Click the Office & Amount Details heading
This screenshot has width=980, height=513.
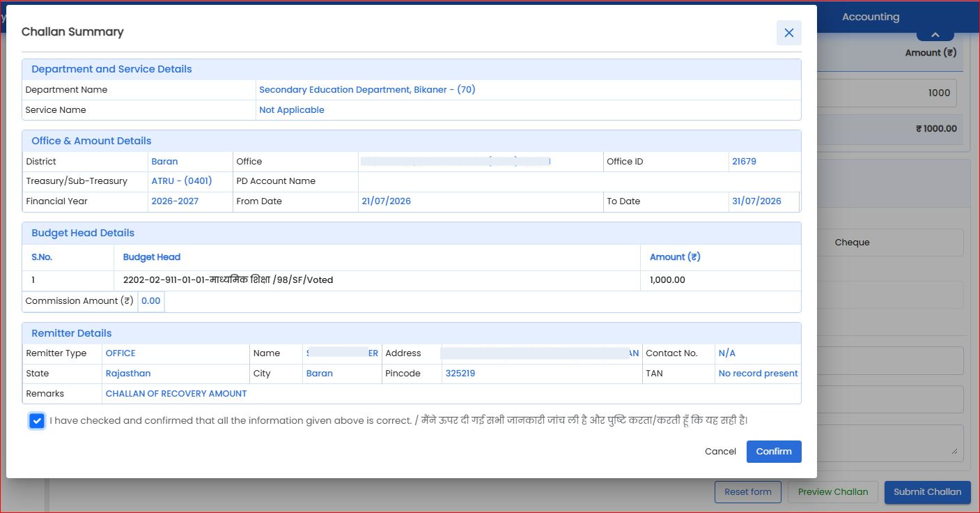tap(91, 141)
